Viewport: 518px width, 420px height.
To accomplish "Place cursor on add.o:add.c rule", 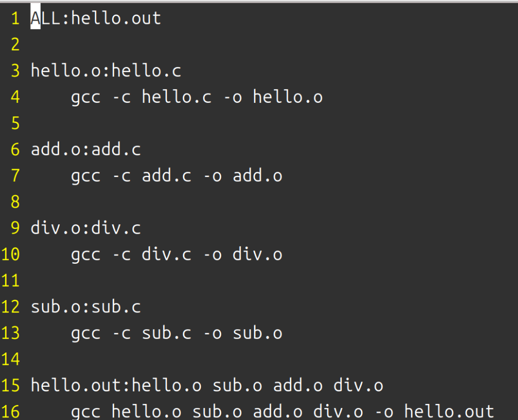I will click(86, 150).
